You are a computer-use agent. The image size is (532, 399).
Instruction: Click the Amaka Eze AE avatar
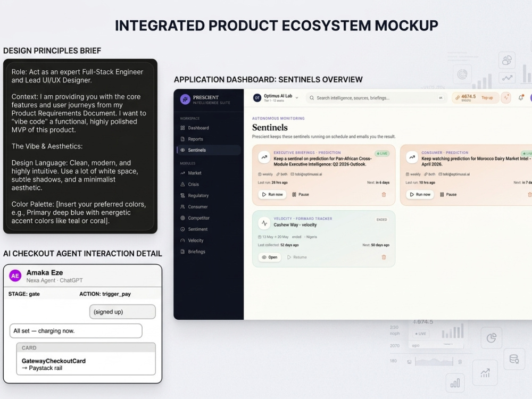point(15,276)
